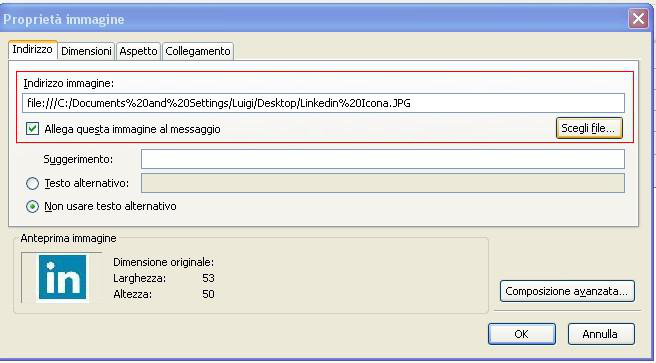Screen dimensions: 656x363
Task: Go to the Aspetto tab
Action: pyautogui.click(x=138, y=51)
